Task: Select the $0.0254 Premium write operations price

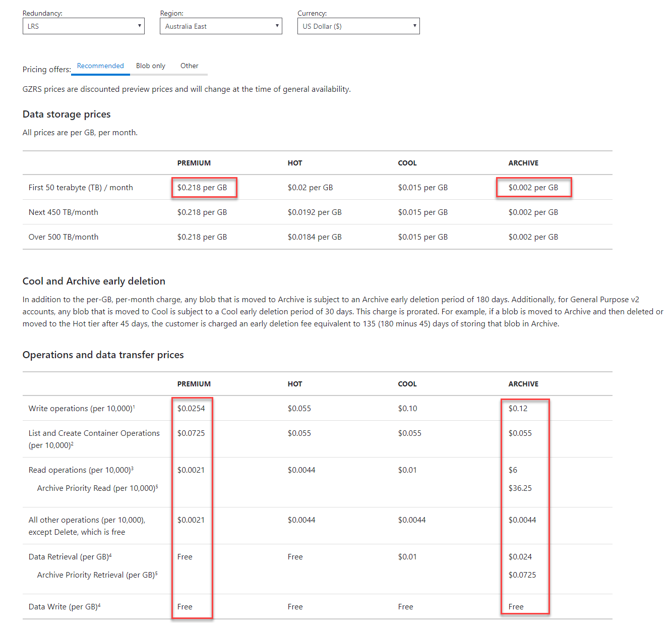Action: point(191,409)
